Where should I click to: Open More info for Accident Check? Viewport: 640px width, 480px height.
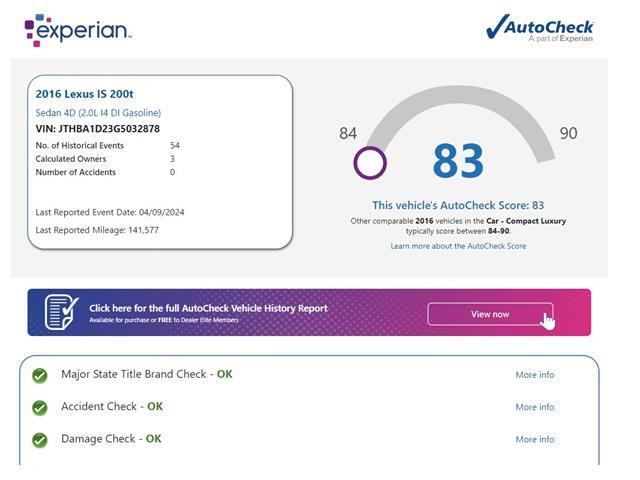tap(535, 407)
